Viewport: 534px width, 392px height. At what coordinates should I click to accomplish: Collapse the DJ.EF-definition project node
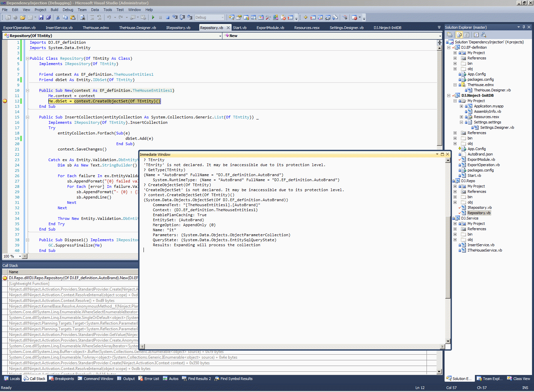tap(449, 48)
